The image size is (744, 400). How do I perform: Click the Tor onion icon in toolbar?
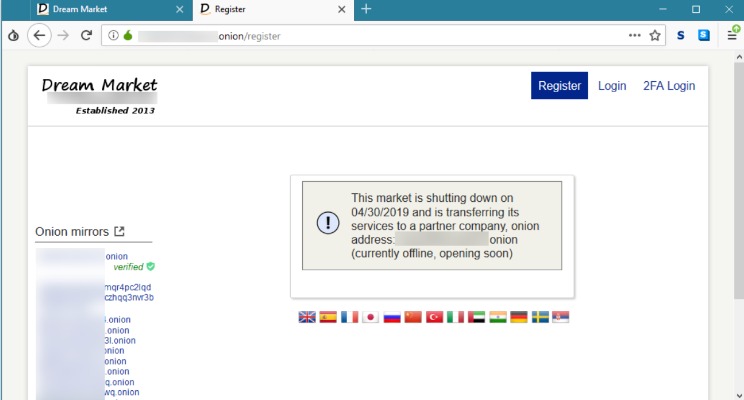click(x=13, y=35)
